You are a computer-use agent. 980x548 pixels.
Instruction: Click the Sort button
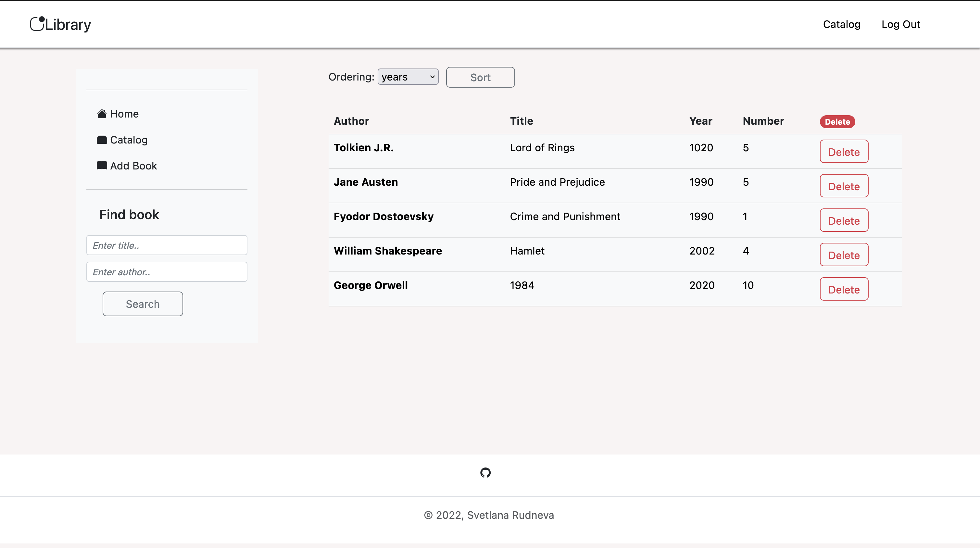480,77
